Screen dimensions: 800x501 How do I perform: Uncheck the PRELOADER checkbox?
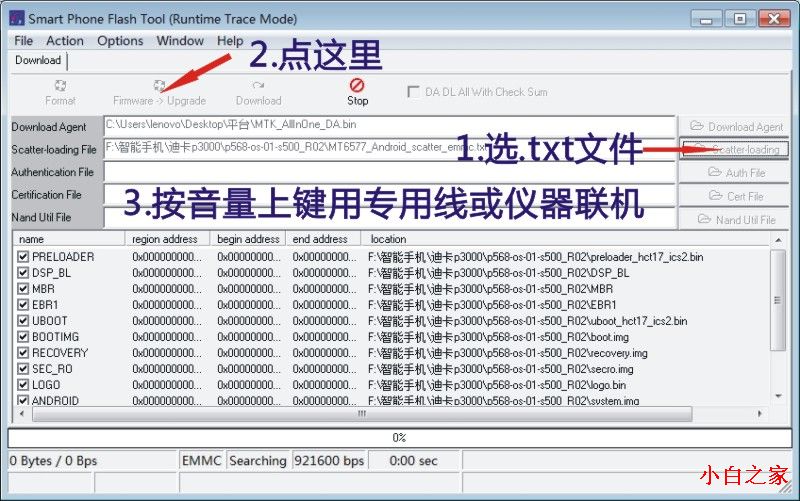[23, 257]
